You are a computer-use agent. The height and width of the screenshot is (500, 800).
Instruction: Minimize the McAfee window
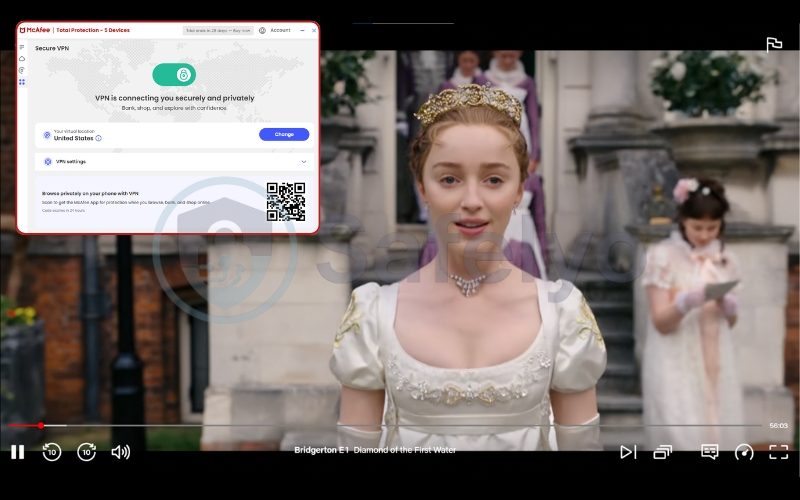click(302, 31)
